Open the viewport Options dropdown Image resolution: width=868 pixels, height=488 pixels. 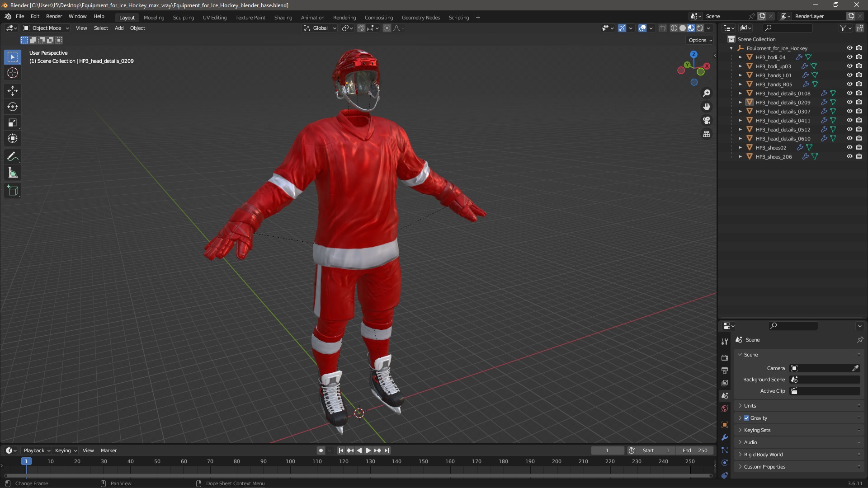[x=700, y=40]
